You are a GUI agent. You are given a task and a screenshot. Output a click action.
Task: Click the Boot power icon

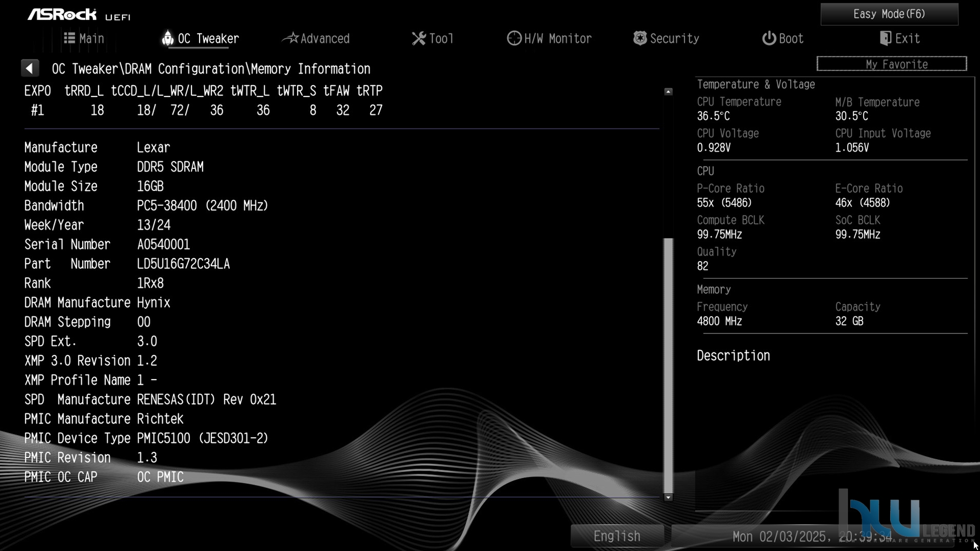coord(769,38)
